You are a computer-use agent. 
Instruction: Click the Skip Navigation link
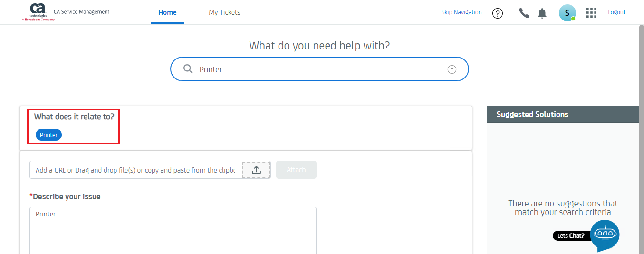coord(461,12)
